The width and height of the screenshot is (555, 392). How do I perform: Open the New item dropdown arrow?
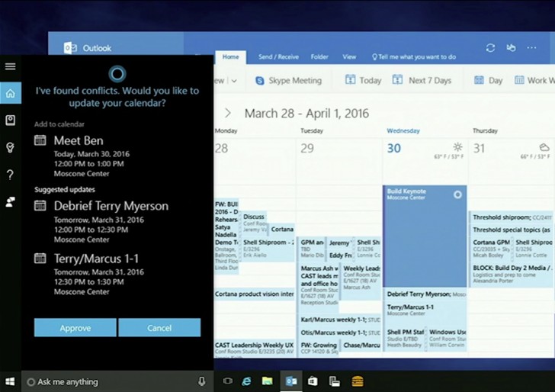234,81
